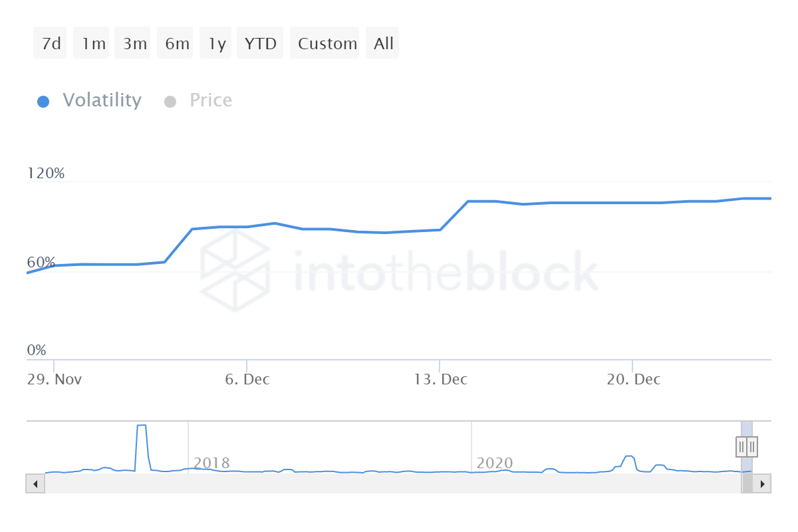The width and height of the screenshot is (798, 532).
Task: Click the 2020 marker in navigator
Action: point(495,464)
